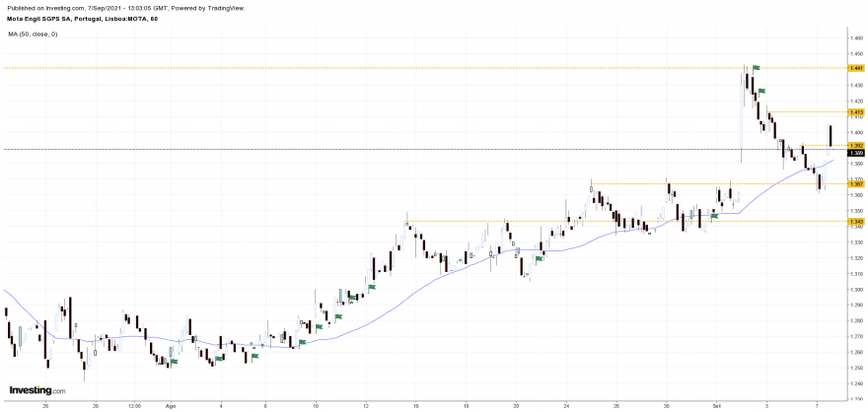Click green flag on the 1.343 line near Set
Screen dimensions: 868x412
[x=714, y=216]
